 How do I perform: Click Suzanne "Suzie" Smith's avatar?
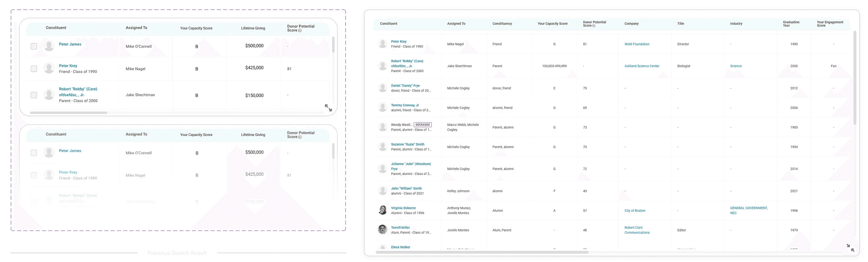[383, 146]
